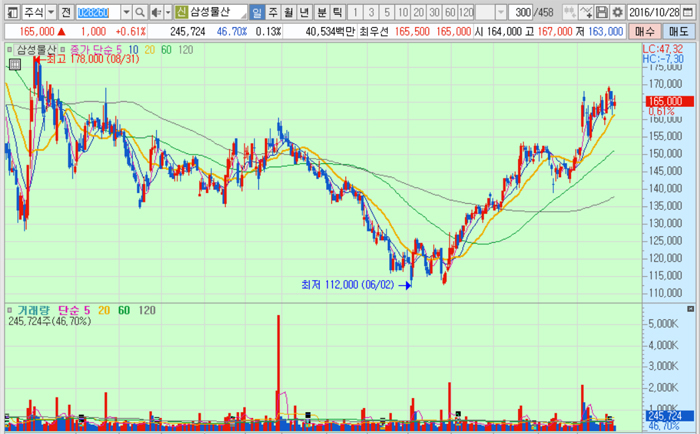Open the stock code history dropdown
The width and height of the screenshot is (700, 434).
pyautogui.click(x=126, y=12)
